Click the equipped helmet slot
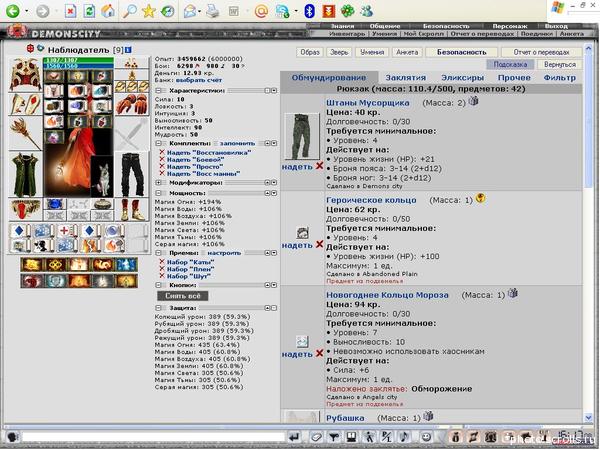600x450 pixels. click(25, 74)
